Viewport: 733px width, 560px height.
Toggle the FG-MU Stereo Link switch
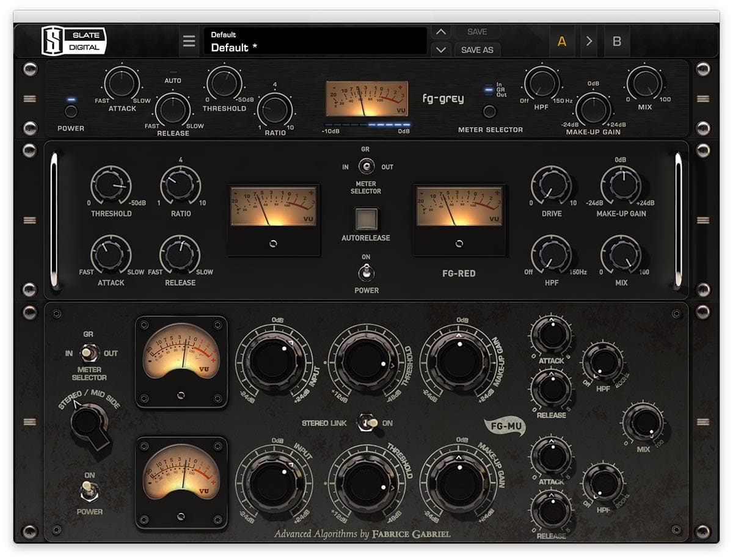[366, 422]
